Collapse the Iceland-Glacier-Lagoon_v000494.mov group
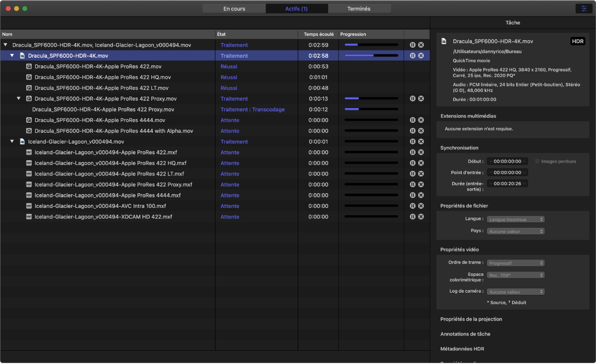This screenshot has height=364, width=596. (12, 142)
